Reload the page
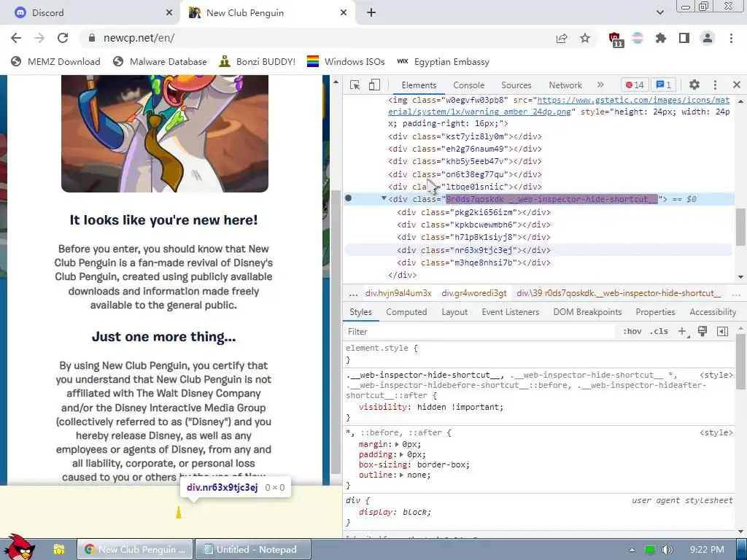747x560 pixels. pos(63,38)
